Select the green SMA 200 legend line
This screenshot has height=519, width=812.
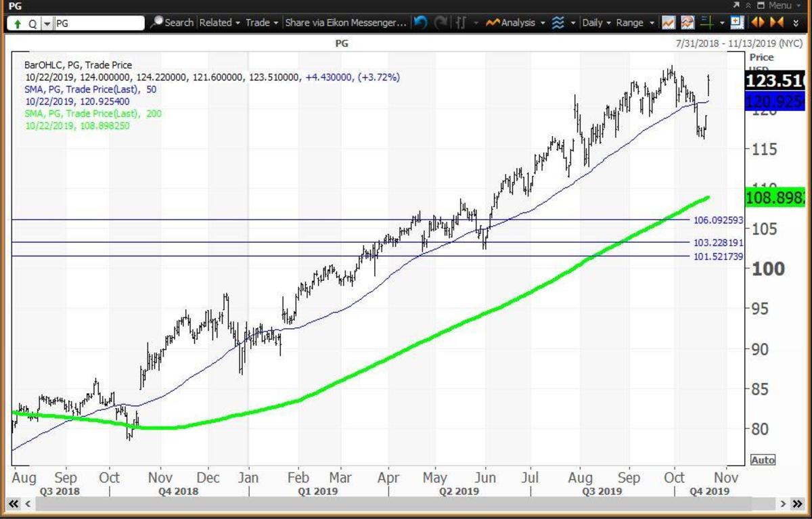tap(93, 114)
